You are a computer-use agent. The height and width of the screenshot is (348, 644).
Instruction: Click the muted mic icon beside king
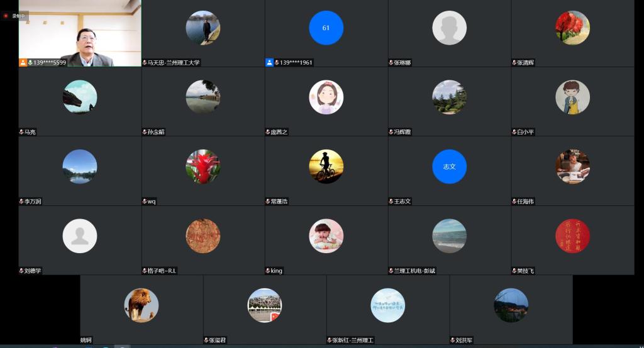click(268, 271)
